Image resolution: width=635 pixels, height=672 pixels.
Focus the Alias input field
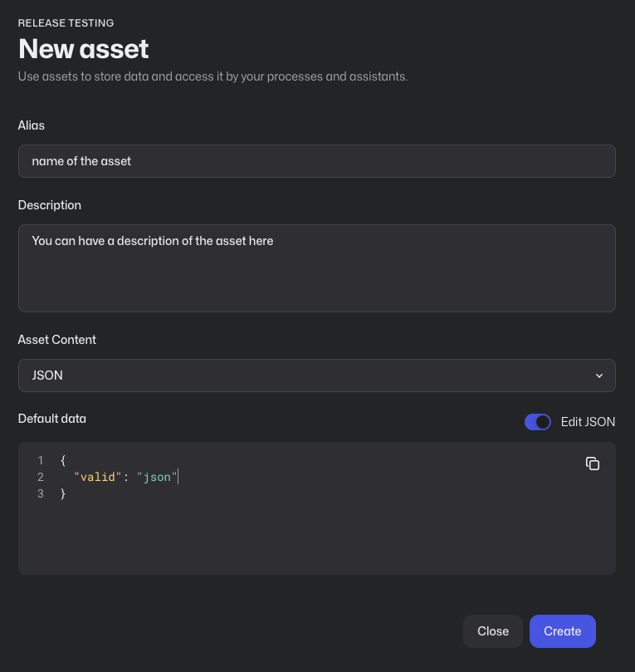(x=317, y=161)
